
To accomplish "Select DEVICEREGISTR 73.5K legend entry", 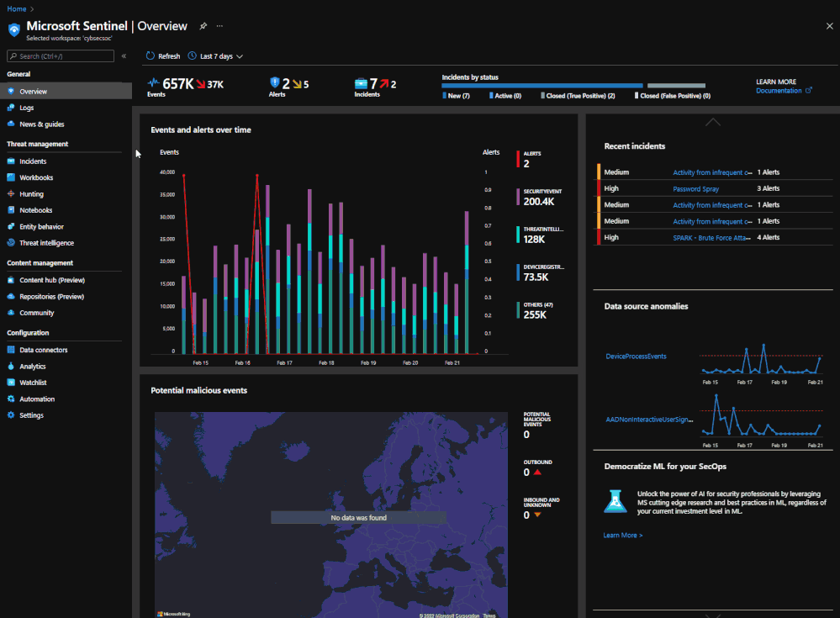I will click(x=540, y=272).
